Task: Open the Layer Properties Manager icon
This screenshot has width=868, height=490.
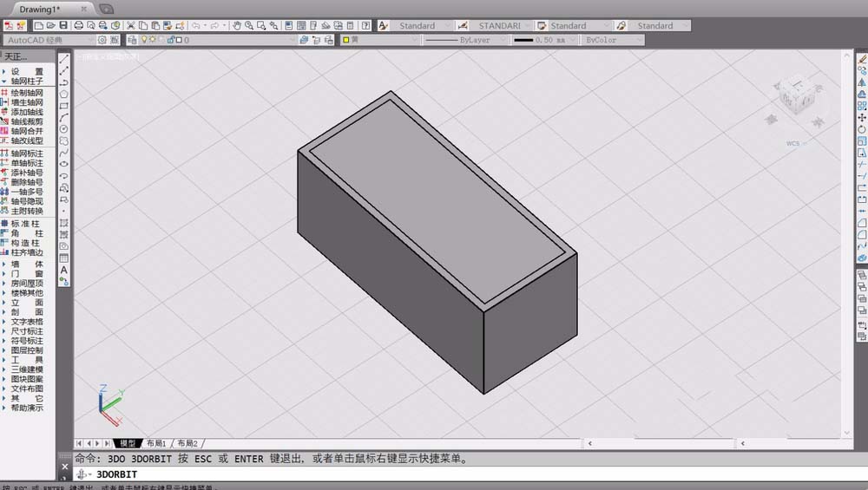Action: 132,40
